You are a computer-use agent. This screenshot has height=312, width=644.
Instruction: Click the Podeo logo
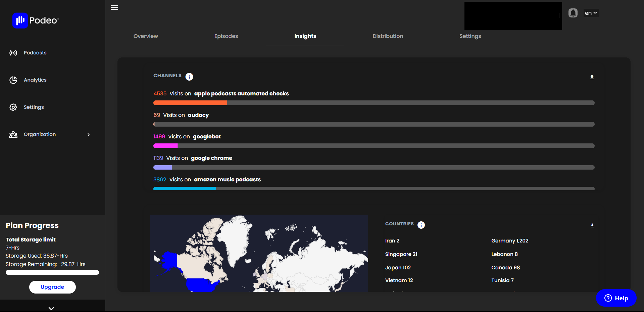pos(36,20)
